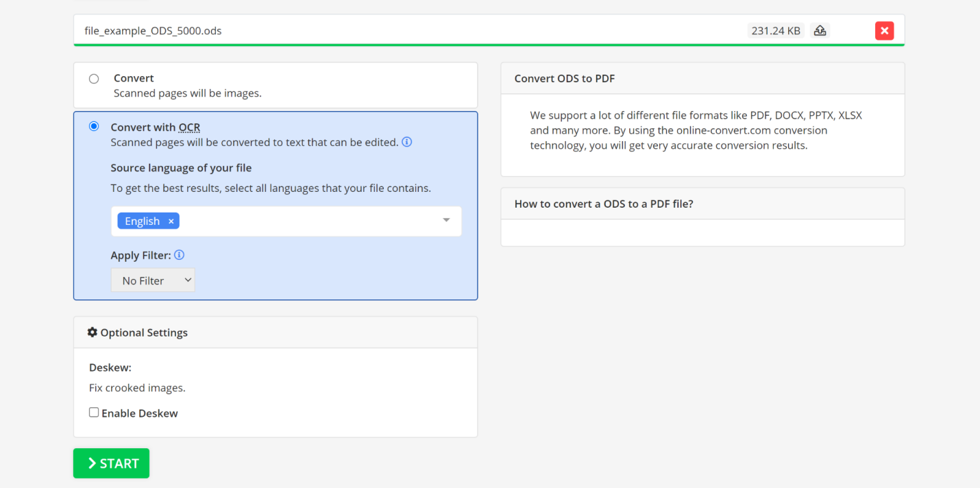The height and width of the screenshot is (488, 980).
Task: Select the plain Convert radio option
Action: [x=94, y=79]
